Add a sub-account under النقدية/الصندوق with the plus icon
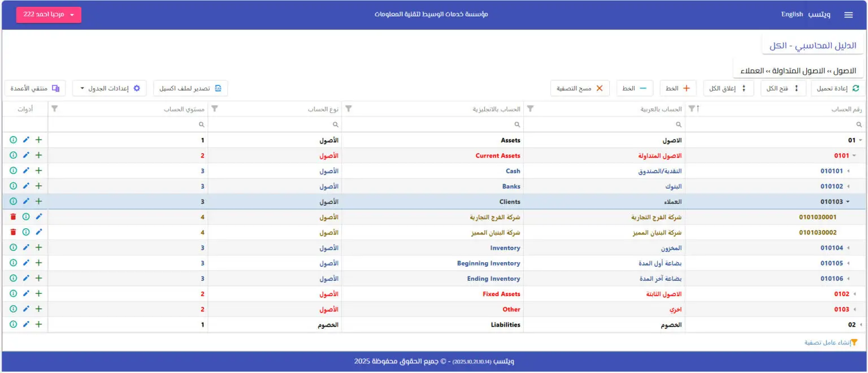The image size is (868, 373). pos(38,171)
